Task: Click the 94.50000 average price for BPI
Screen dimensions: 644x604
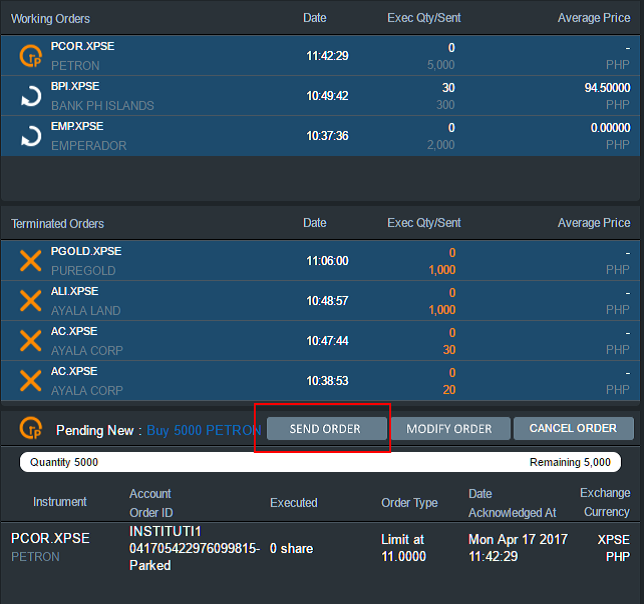Action: pos(607,88)
